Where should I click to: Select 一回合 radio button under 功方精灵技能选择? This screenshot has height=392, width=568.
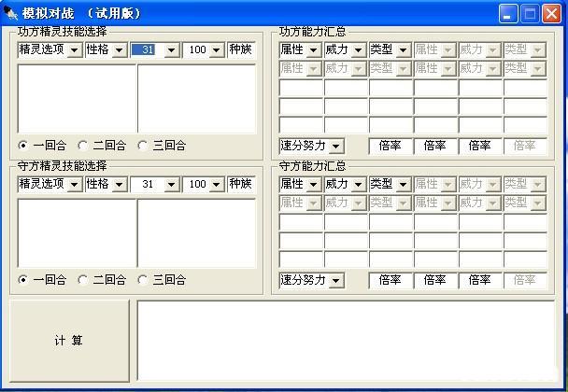[22, 146]
